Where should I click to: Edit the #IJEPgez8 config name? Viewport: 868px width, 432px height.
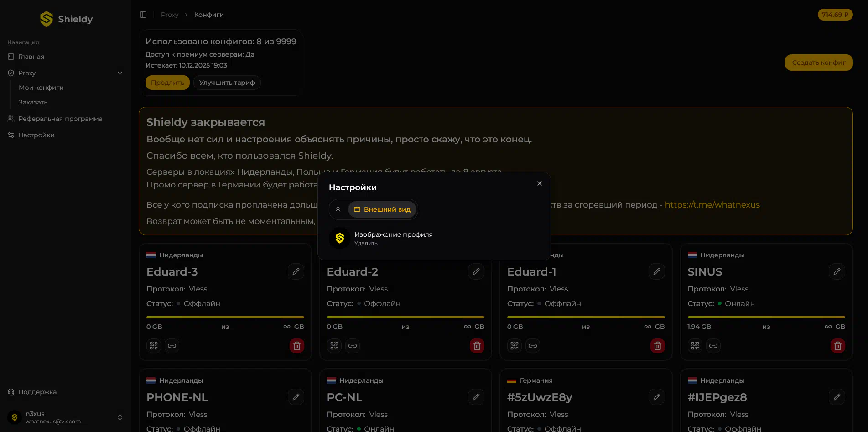837,397
